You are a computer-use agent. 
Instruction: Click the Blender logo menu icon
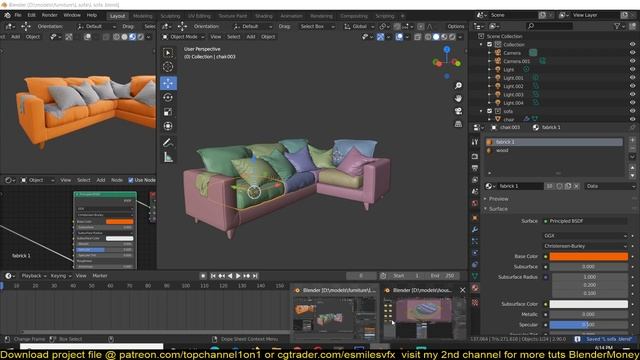point(7,15)
